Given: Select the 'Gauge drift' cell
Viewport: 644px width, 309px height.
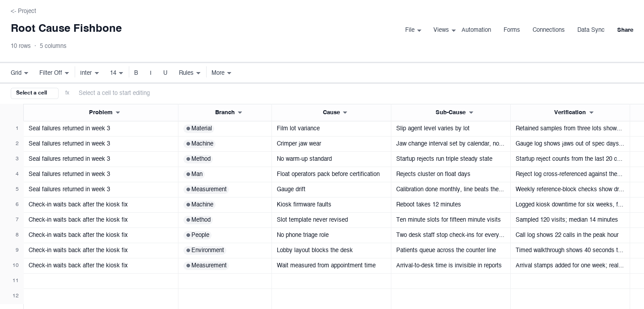Looking at the screenshot, I should 331,189.
